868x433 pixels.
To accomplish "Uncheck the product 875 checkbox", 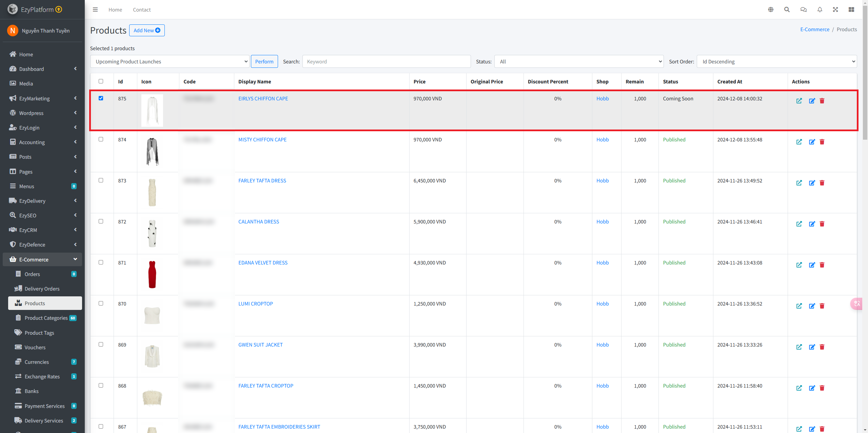I will [x=101, y=98].
